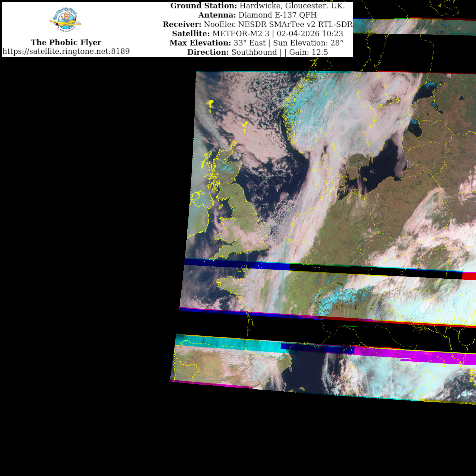Click the image strip beside header
Screen dimensions: 476x476
click(414, 26)
